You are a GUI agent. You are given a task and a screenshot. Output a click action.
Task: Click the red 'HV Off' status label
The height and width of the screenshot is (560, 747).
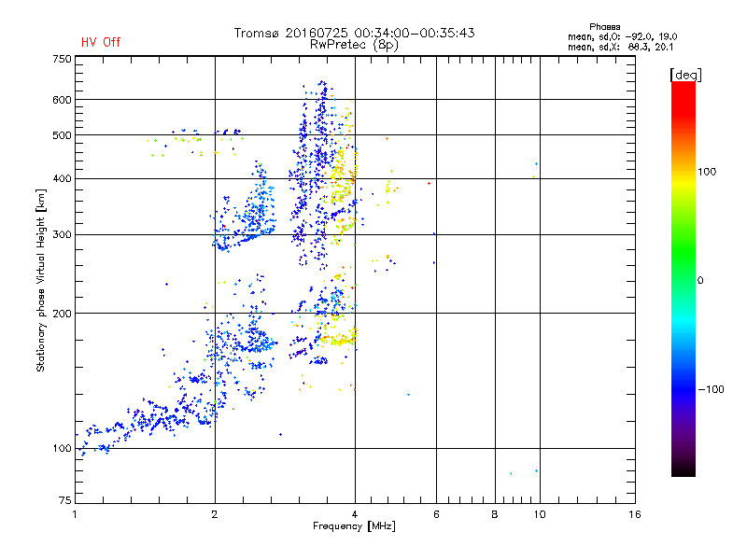[x=101, y=42]
